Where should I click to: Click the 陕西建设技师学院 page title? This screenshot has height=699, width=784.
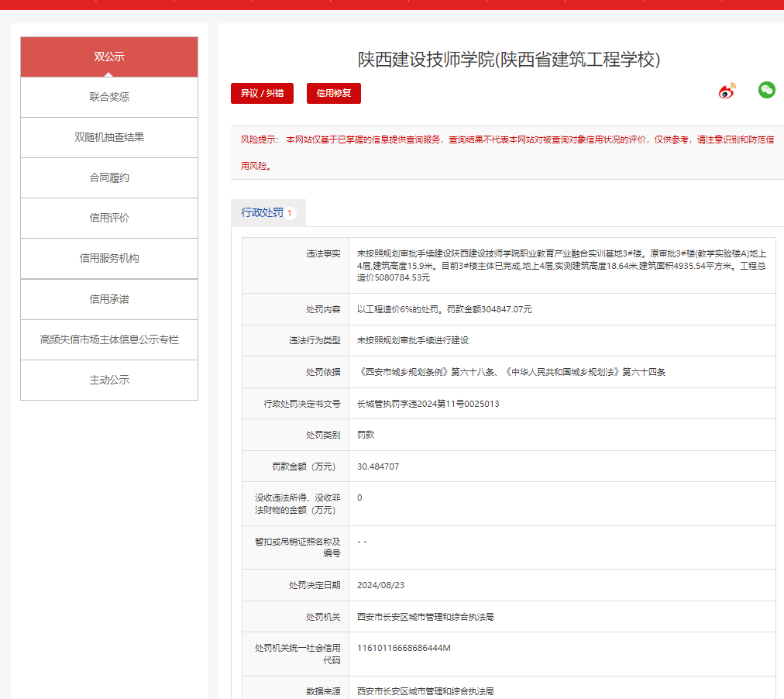[508, 60]
